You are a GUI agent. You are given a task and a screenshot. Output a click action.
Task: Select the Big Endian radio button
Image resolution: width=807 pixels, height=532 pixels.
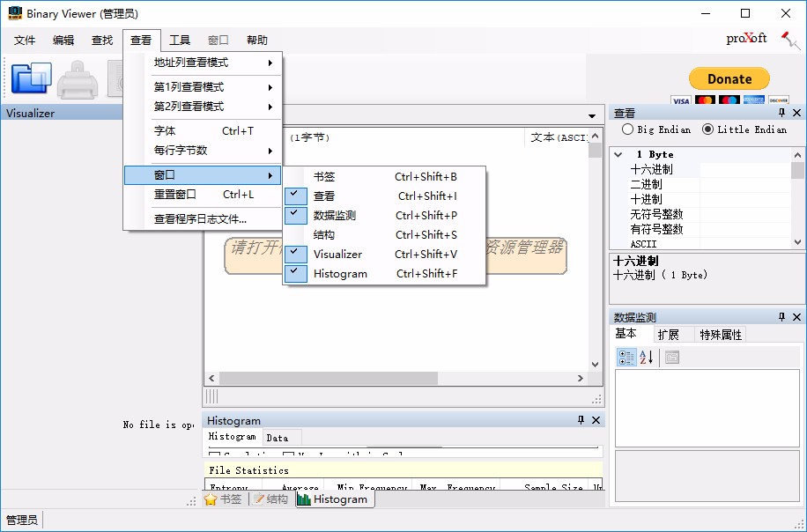[x=628, y=129]
